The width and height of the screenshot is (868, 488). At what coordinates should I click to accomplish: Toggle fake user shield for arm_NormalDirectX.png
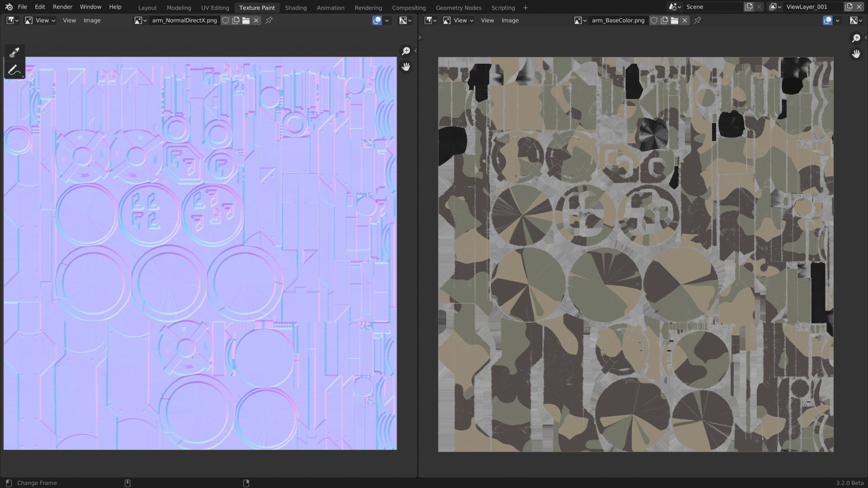[225, 20]
